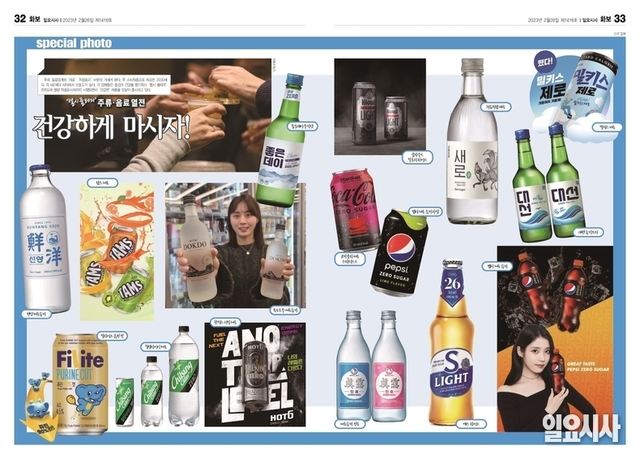640x459 pixels.
Task: Select the Filite Purine Cut beer can
Action: (80, 384)
